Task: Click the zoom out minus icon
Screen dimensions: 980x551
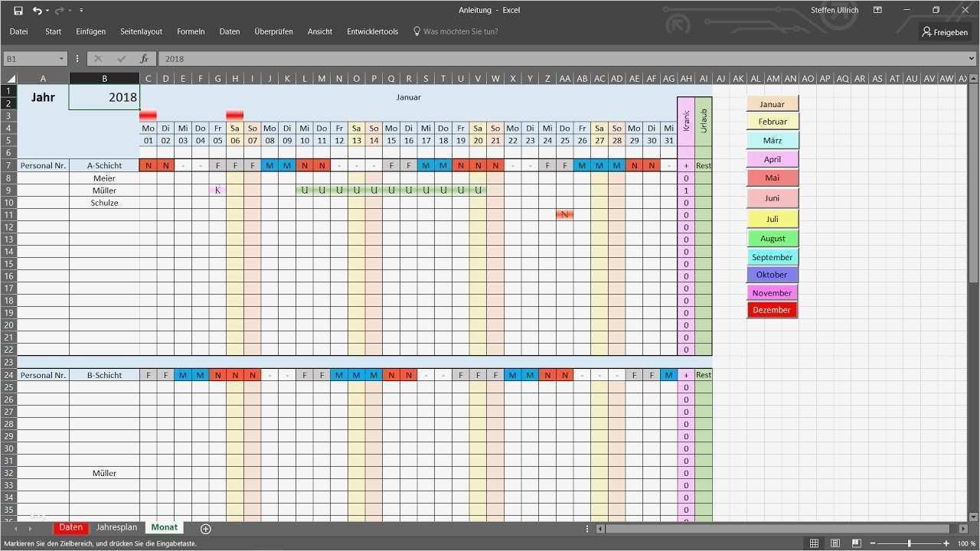Action: pos(873,543)
